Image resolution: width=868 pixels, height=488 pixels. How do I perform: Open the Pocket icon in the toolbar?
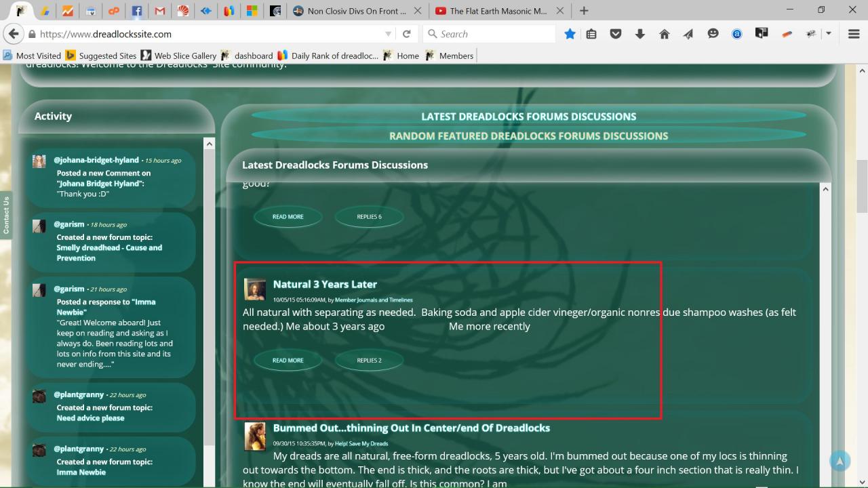[x=615, y=34]
